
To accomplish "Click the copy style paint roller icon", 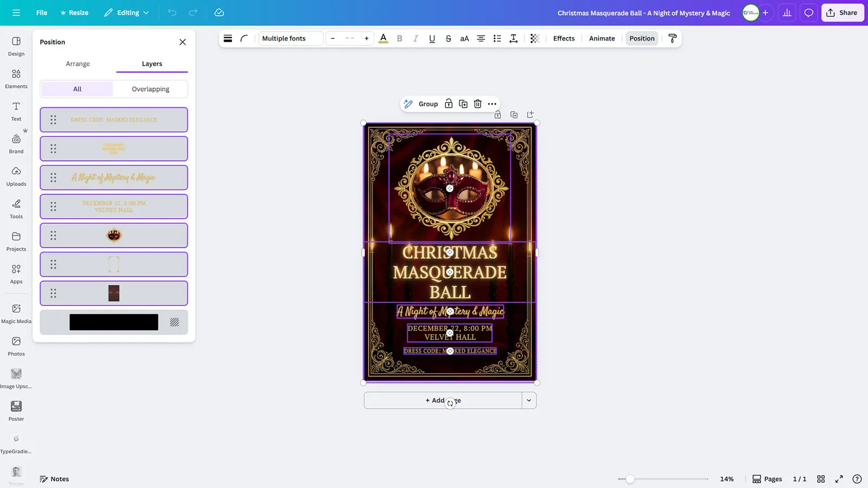I will coord(672,38).
